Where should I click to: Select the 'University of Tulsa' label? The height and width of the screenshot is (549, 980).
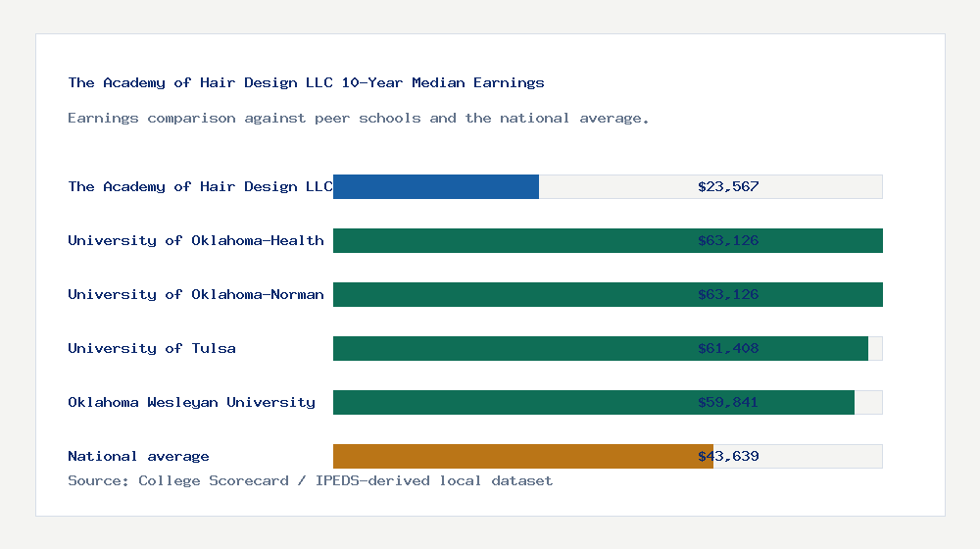coord(152,348)
